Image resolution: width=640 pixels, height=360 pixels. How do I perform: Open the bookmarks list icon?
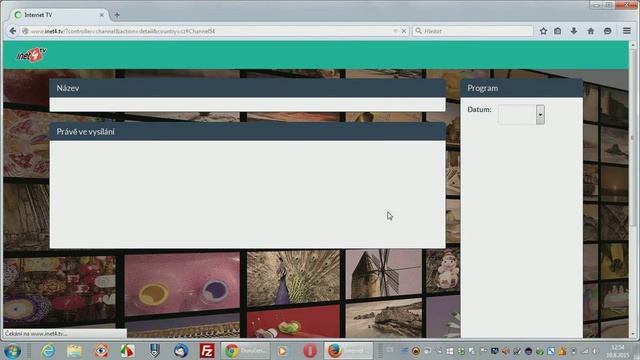(558, 31)
